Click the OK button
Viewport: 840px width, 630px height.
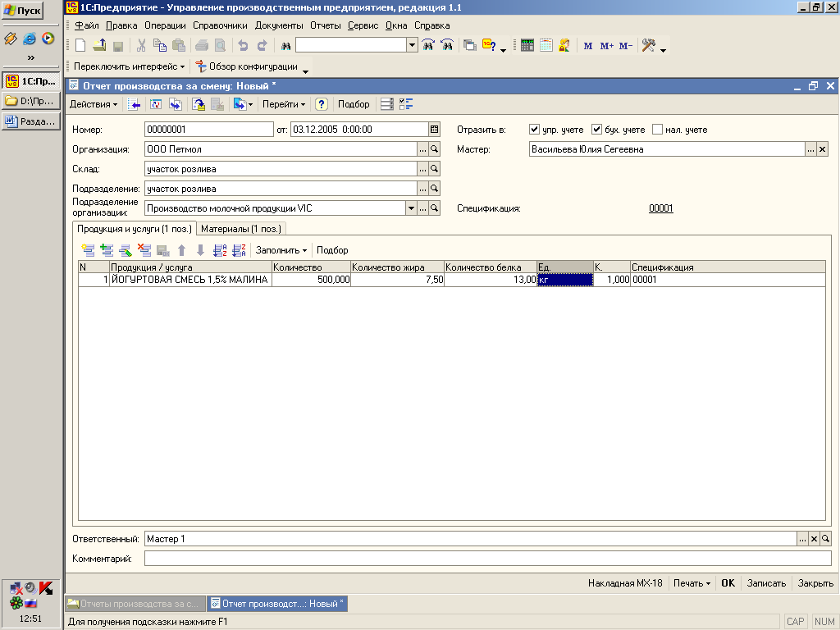(728, 583)
